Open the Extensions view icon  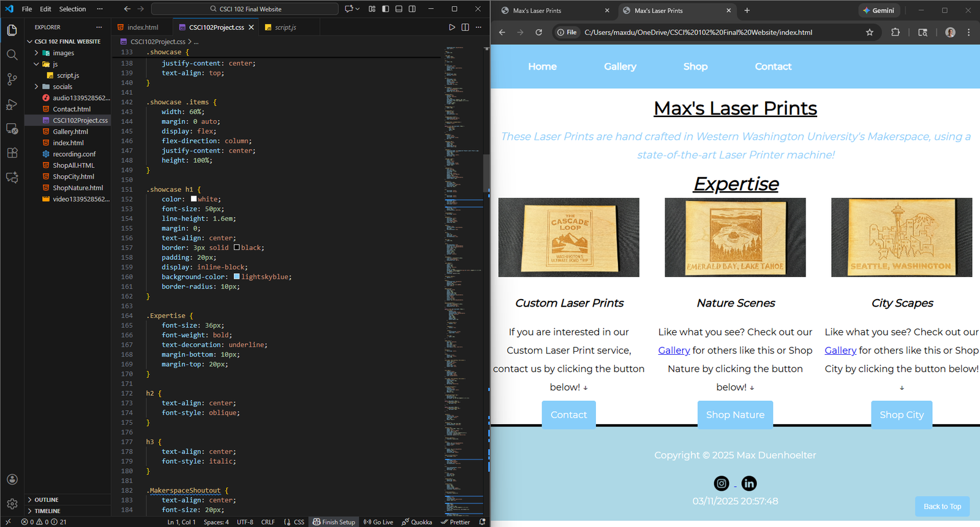(x=12, y=153)
